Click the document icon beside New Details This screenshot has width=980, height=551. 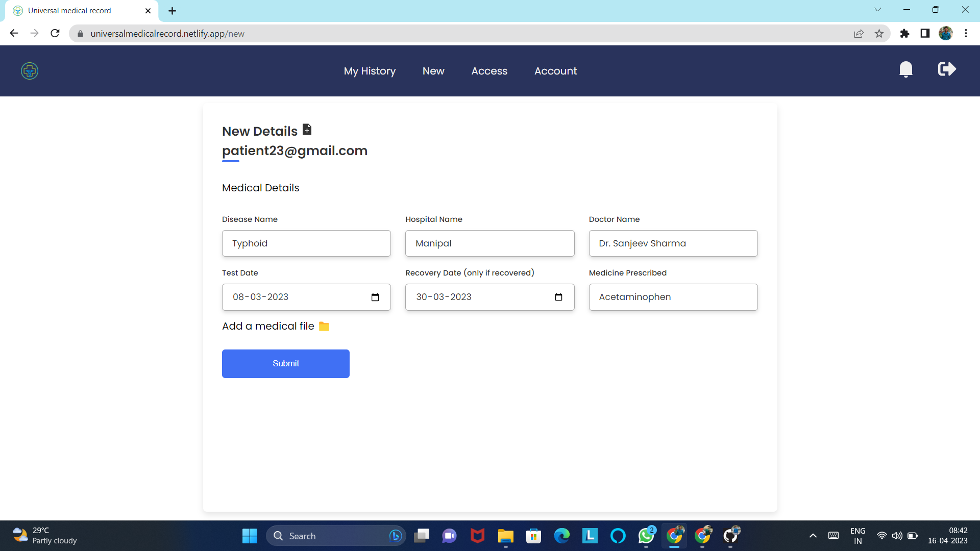pyautogui.click(x=307, y=129)
